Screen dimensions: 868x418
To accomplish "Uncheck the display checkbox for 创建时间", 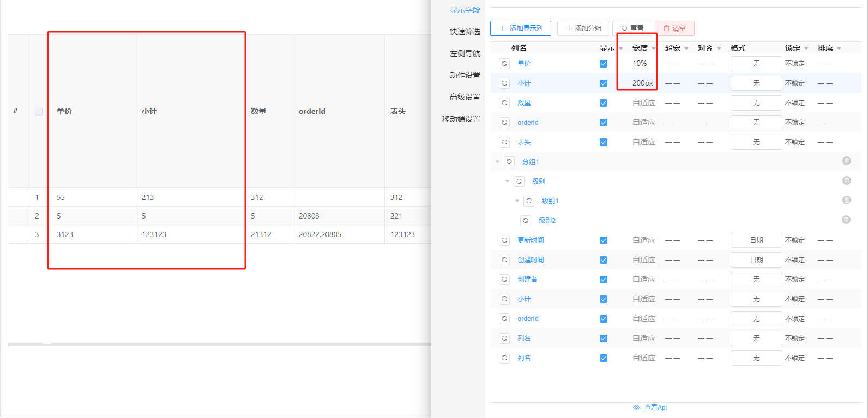I will pos(603,260).
